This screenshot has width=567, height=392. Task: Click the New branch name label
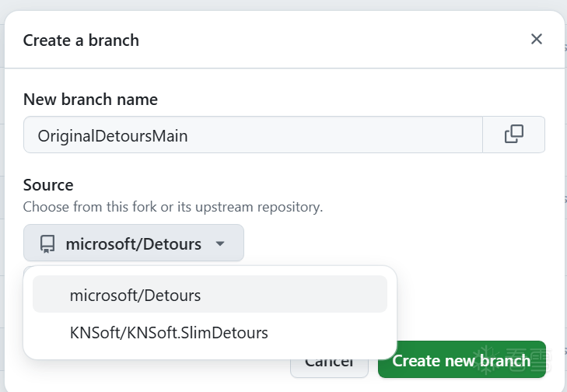(x=90, y=100)
